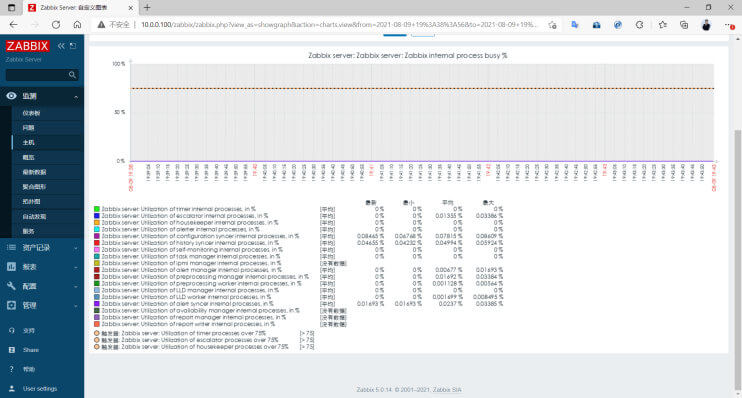Click cyan swatch for alerter internal processes
The height and width of the screenshot is (398, 742).
click(x=97, y=229)
